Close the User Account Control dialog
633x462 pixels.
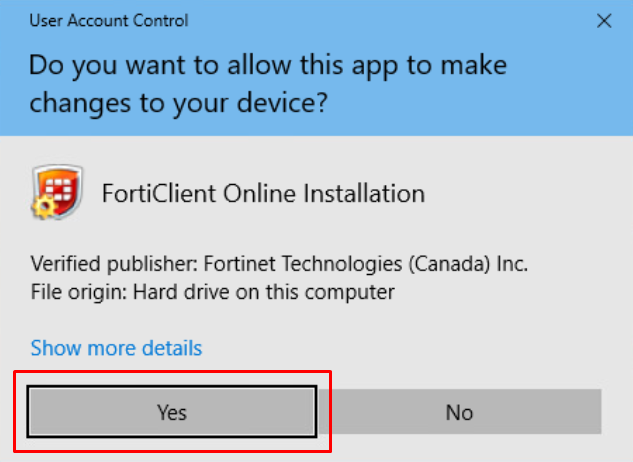604,20
